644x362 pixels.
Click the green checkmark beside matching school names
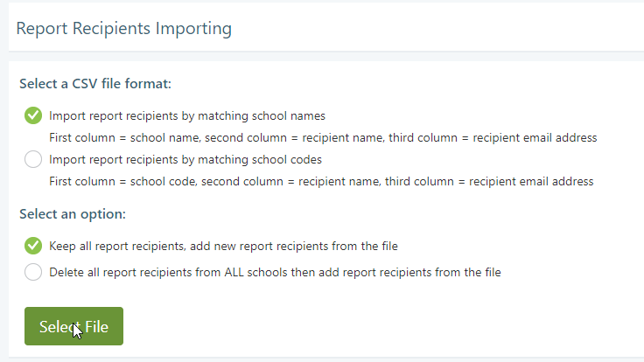pyautogui.click(x=33, y=115)
